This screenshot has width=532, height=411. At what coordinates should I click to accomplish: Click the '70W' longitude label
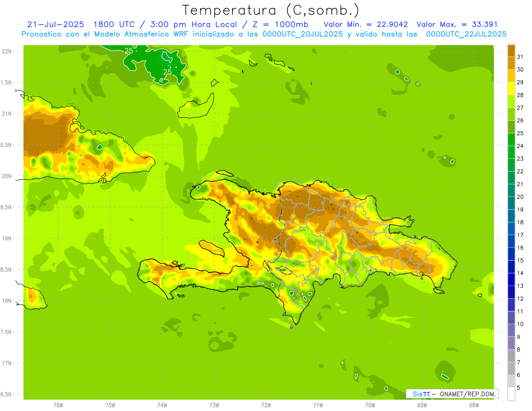370,405
